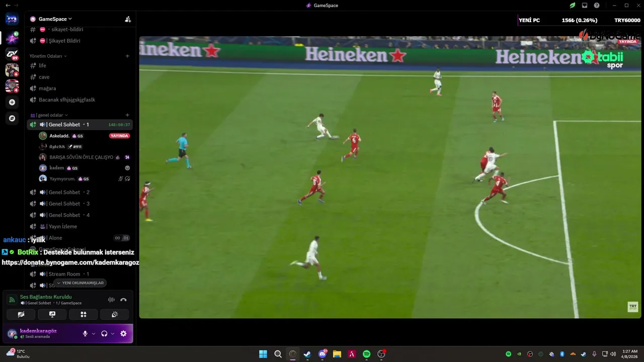Open File Explorer from taskbar
644x362 pixels.
(337, 354)
